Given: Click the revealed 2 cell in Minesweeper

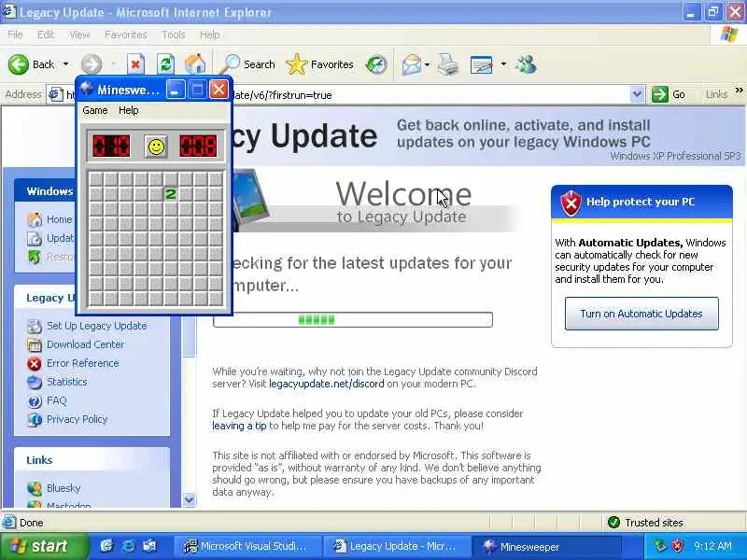Looking at the screenshot, I should [x=170, y=194].
